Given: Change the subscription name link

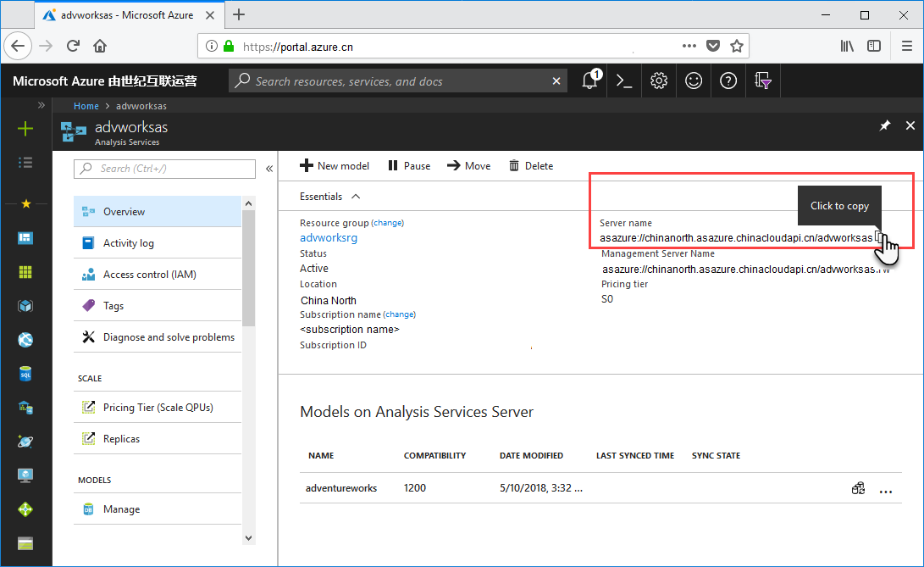Looking at the screenshot, I should point(400,314).
